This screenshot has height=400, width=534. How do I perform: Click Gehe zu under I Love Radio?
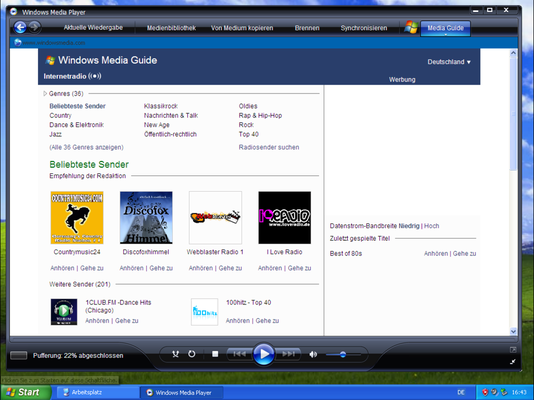click(299, 268)
